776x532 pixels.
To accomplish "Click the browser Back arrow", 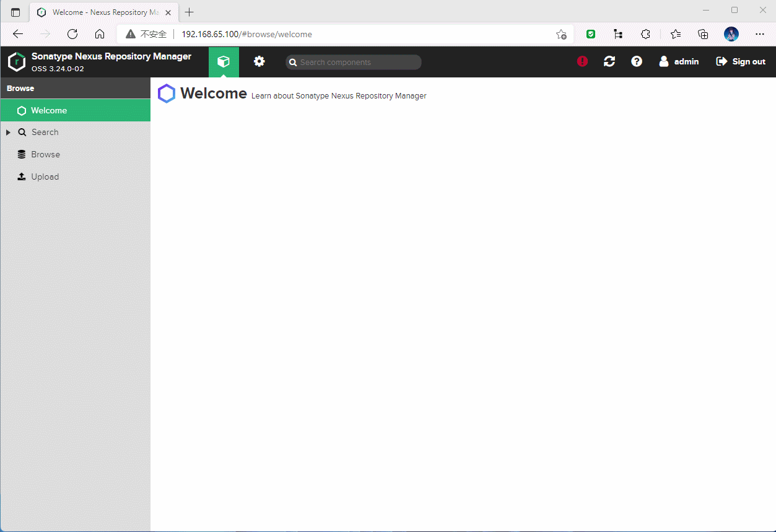I will click(18, 34).
